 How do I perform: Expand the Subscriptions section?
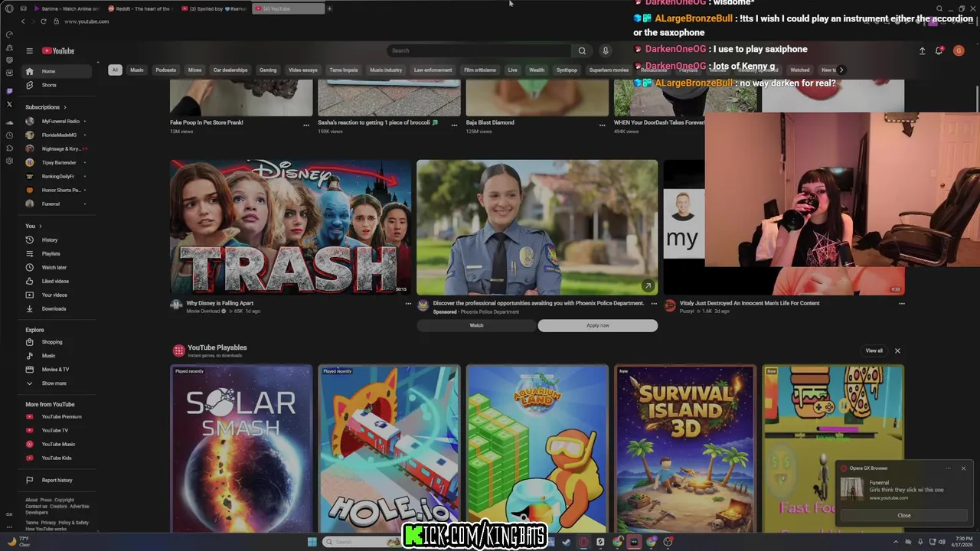(x=46, y=107)
